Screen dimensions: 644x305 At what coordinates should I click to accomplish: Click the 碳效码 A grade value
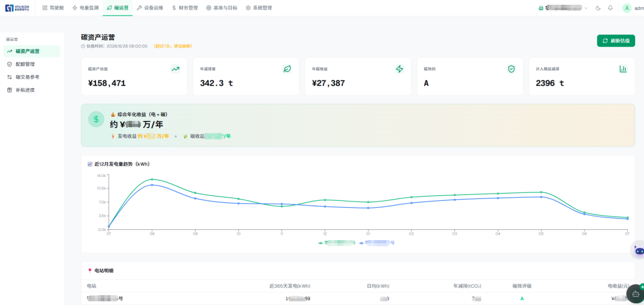pos(426,83)
